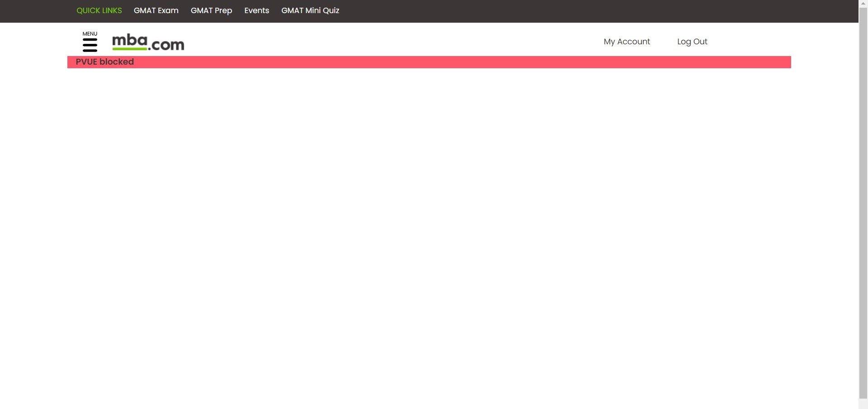The width and height of the screenshot is (868, 409).
Task: Select GMAT Exam in the navigation bar
Action: (x=156, y=10)
